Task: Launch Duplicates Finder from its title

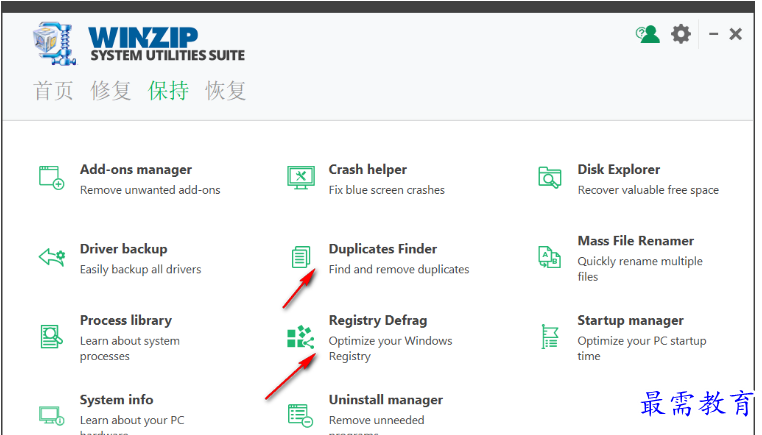Action: 383,249
